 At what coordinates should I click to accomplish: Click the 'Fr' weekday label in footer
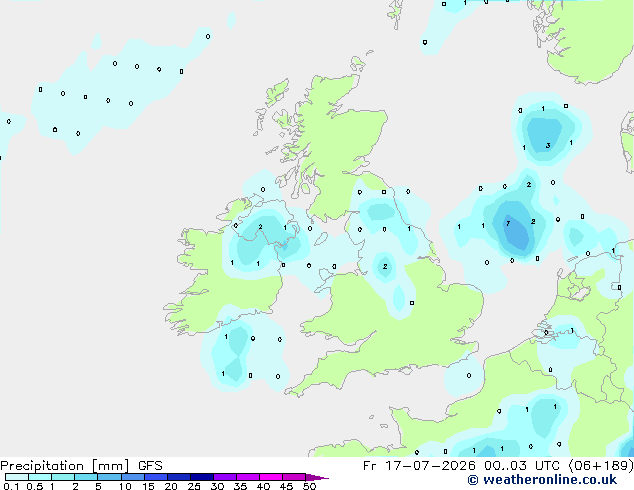point(370,466)
